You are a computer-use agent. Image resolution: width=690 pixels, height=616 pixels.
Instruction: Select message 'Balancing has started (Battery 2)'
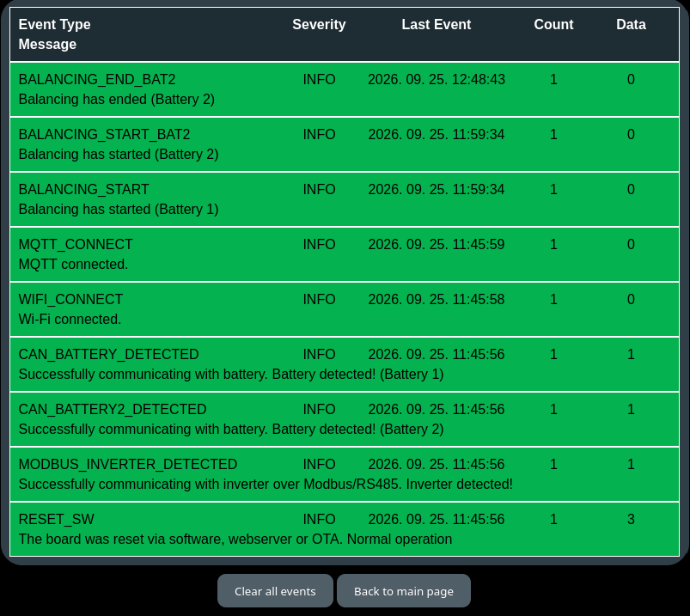[x=119, y=154]
